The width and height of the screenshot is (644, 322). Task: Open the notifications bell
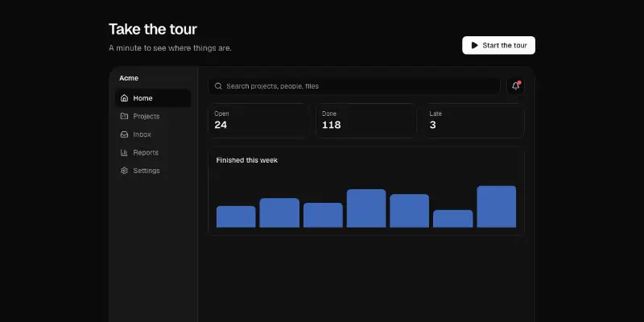click(x=515, y=86)
